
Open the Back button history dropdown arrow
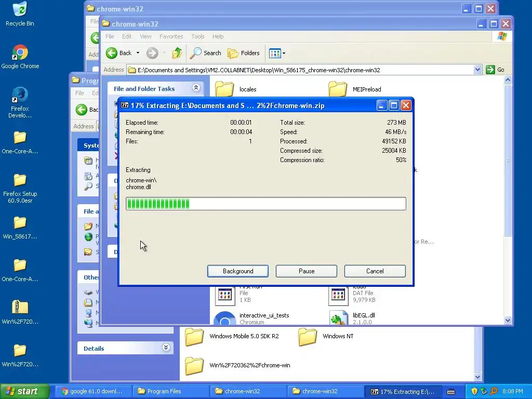[138, 53]
